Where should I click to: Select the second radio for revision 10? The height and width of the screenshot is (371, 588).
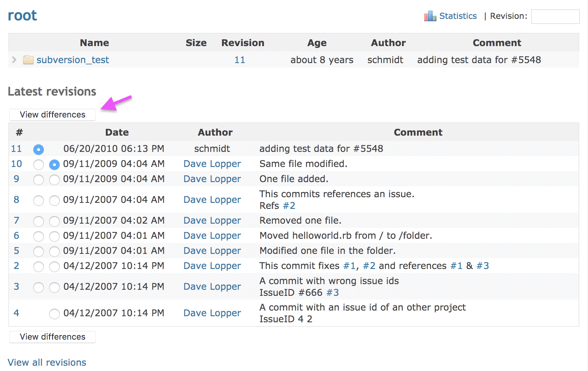(x=54, y=165)
